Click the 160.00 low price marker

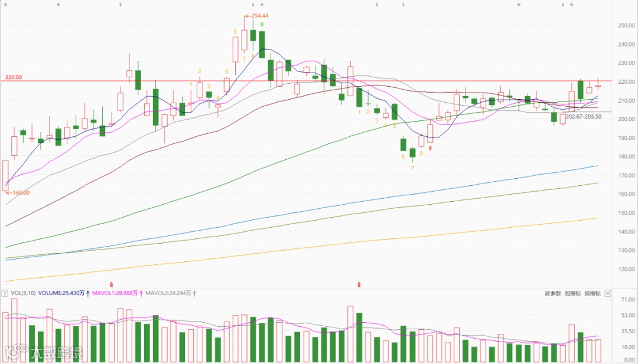tap(18, 192)
